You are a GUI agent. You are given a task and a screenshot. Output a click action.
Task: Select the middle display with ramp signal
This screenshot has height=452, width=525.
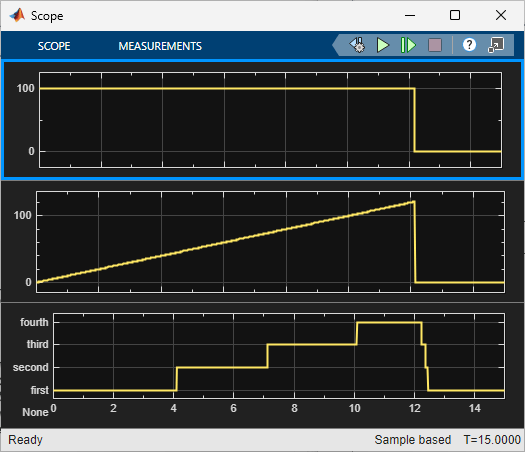[270, 242]
